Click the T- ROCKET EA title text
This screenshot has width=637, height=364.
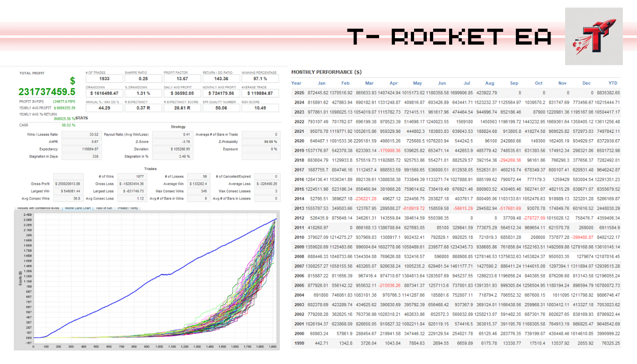coord(450,36)
